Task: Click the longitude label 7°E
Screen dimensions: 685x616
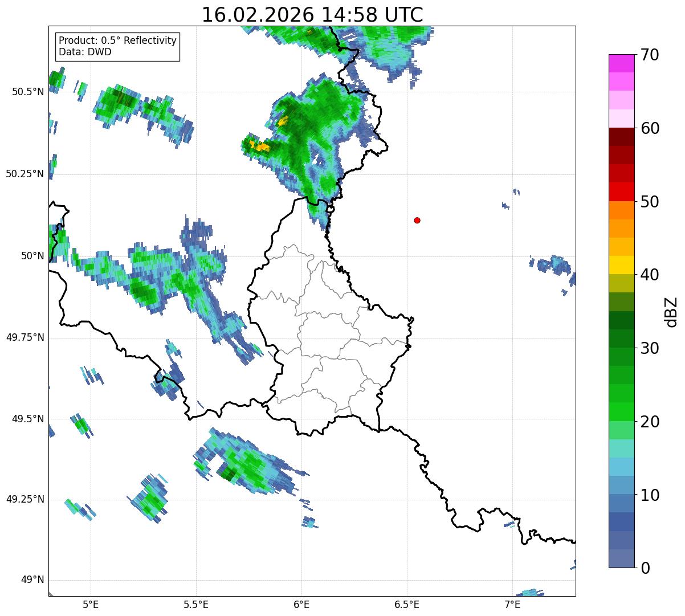Action: [512, 605]
